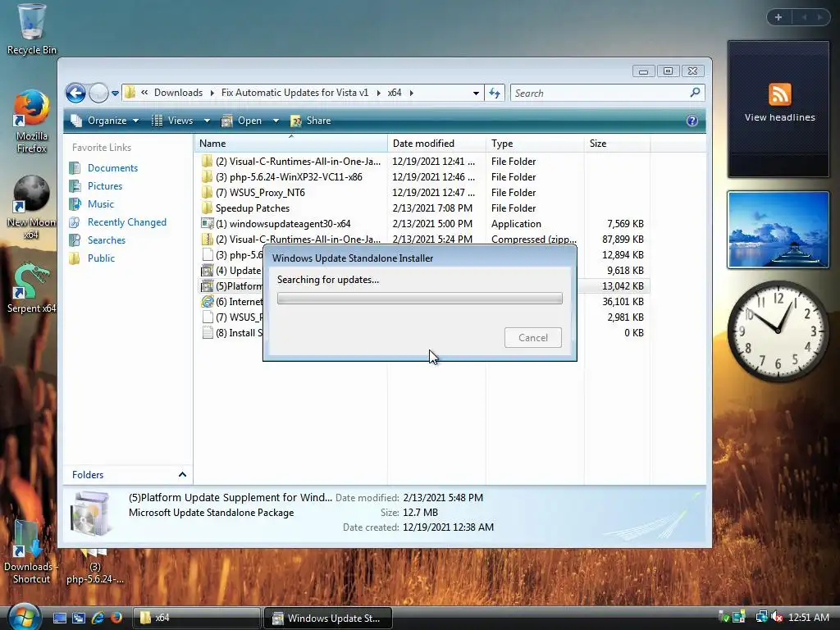Image resolution: width=840 pixels, height=630 pixels.
Task: Click the details pane package file icon
Action: pos(89,514)
